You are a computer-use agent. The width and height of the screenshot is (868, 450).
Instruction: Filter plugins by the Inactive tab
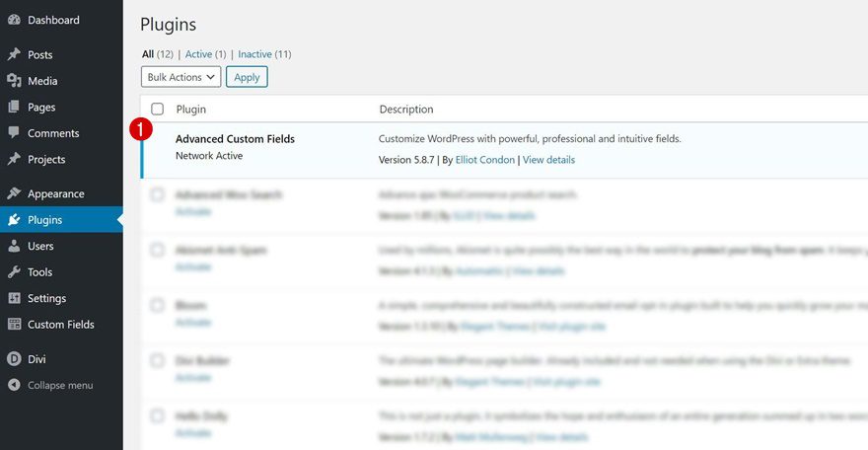[254, 54]
